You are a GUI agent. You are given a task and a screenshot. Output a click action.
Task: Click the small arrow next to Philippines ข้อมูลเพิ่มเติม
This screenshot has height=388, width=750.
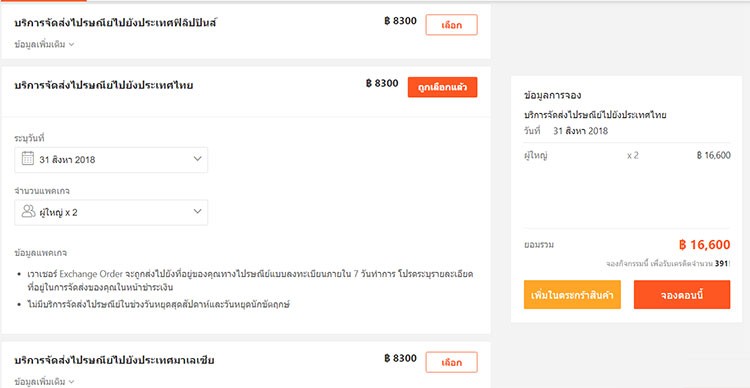point(71,44)
